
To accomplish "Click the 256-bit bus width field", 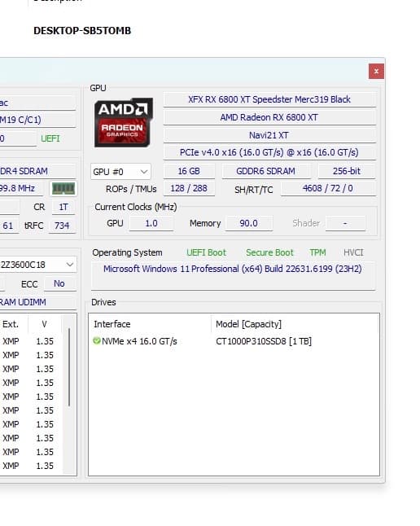I will point(347,171).
